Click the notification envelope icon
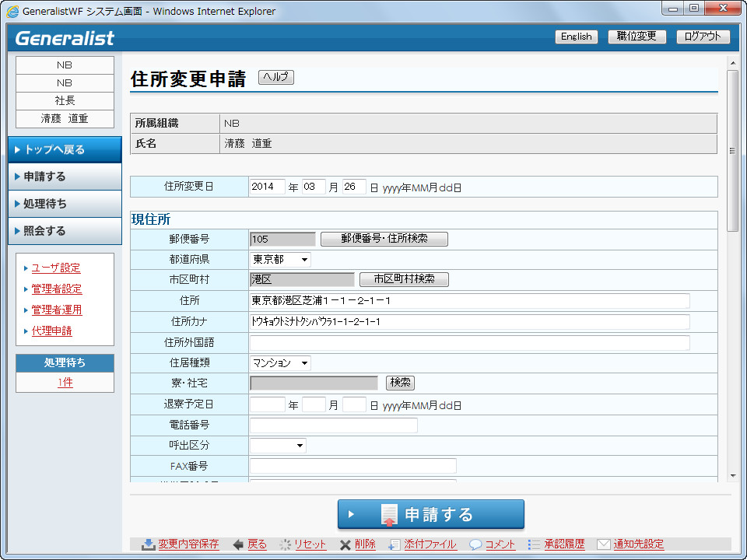Image resolution: width=747 pixels, height=560 pixels. [604, 544]
